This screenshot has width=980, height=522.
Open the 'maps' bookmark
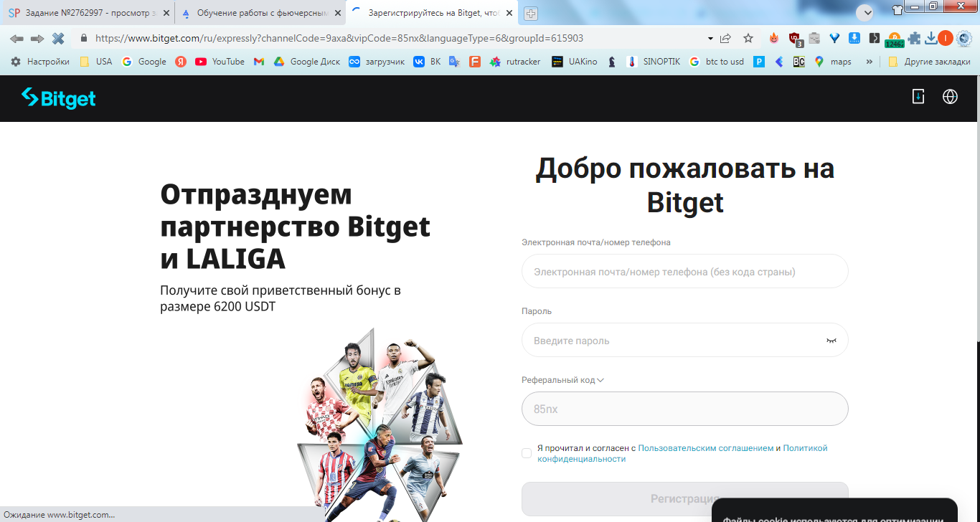pos(833,62)
